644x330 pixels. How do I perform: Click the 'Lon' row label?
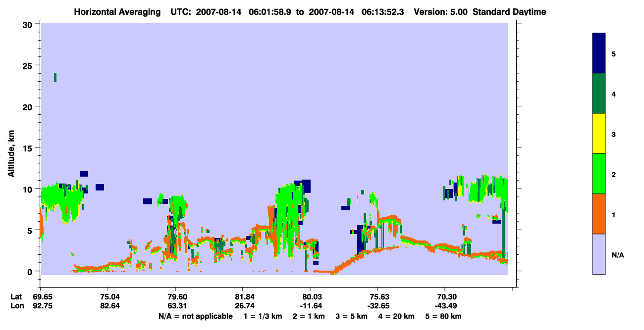17,306
